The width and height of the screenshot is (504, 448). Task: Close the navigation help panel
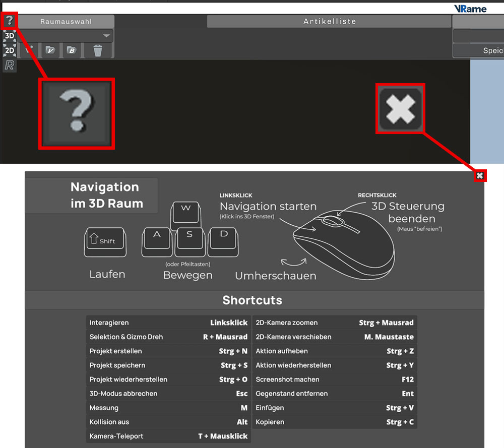(480, 175)
